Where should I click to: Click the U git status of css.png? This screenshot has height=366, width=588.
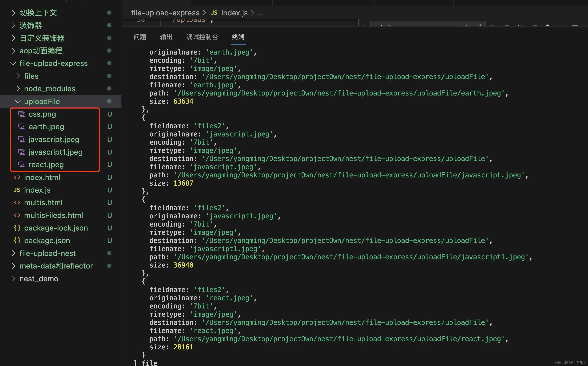point(109,114)
